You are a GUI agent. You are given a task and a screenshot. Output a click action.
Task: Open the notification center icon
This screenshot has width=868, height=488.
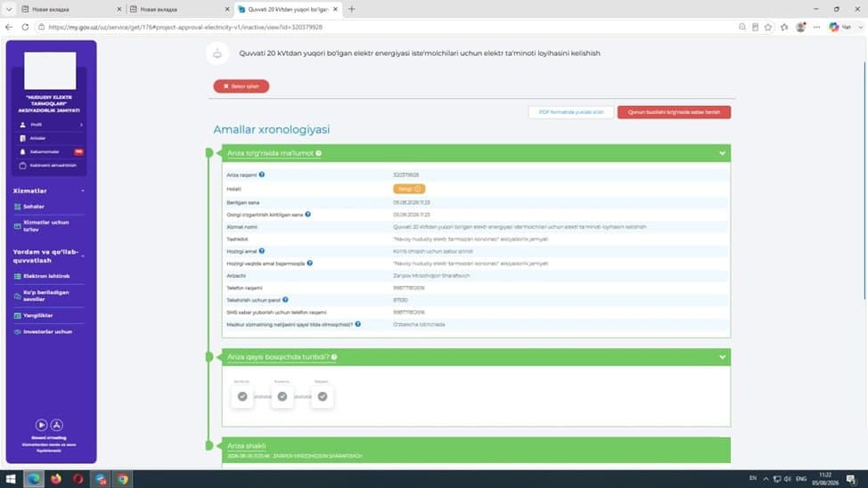click(x=851, y=479)
